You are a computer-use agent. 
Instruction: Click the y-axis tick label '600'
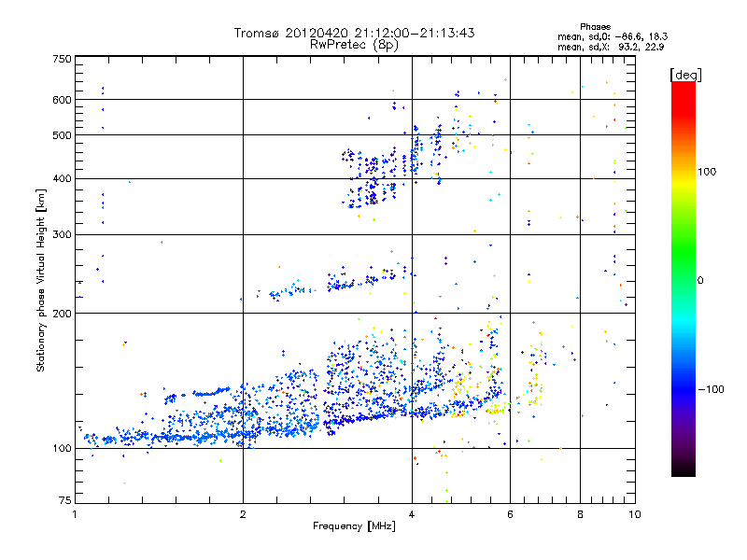pyautogui.click(x=62, y=100)
